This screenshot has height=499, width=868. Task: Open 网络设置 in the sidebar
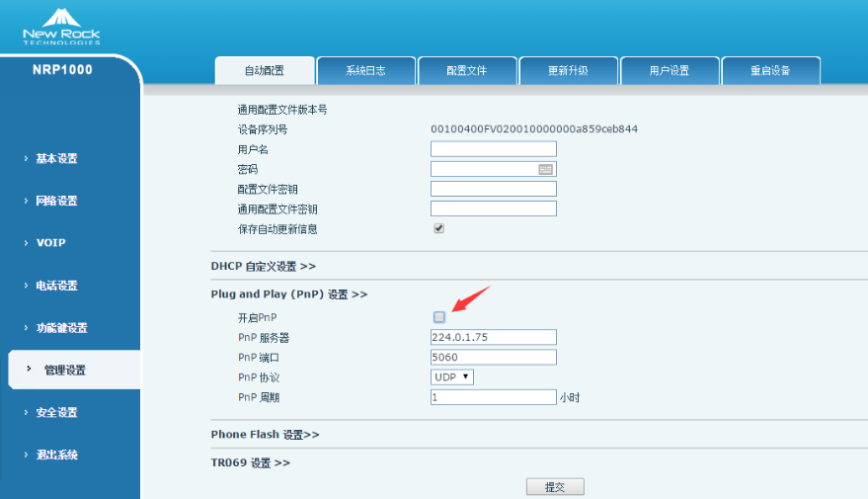pyautogui.click(x=56, y=201)
